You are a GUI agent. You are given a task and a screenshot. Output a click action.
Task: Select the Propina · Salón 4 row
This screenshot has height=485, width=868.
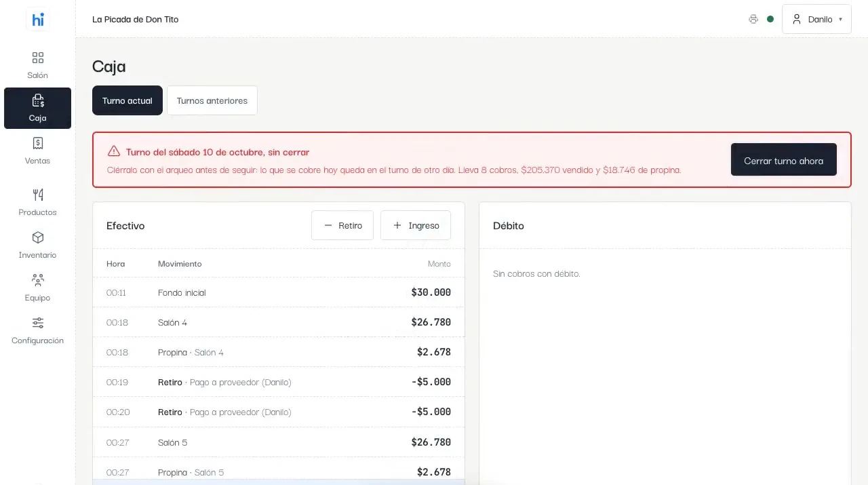(279, 352)
